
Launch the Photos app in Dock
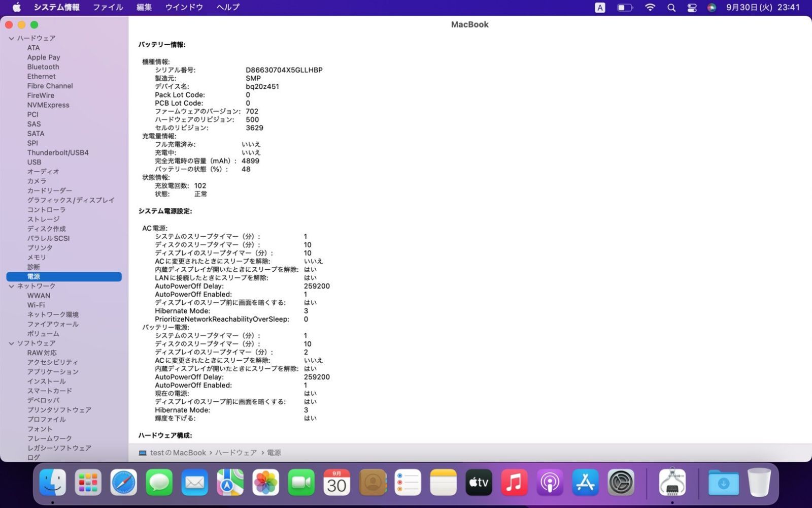265,482
